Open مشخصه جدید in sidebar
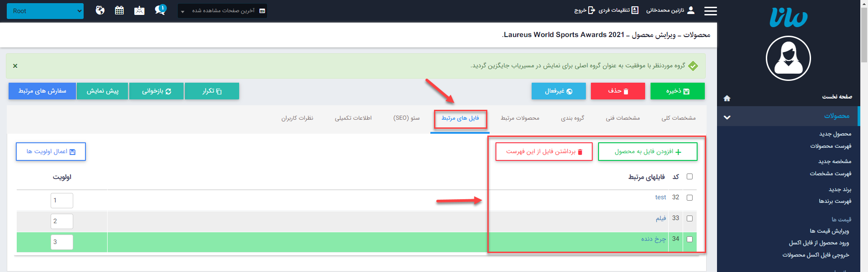Screen dimensions: 868x272 tap(835, 161)
